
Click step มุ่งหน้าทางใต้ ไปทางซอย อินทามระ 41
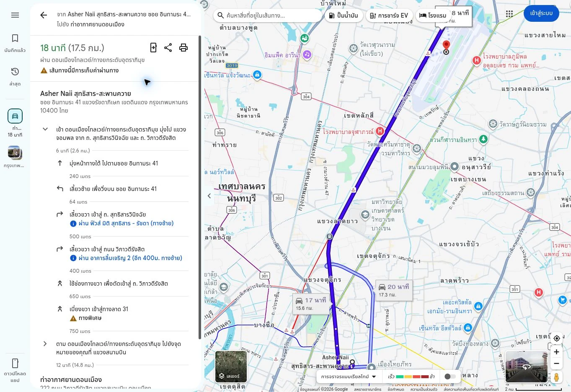(114, 163)
